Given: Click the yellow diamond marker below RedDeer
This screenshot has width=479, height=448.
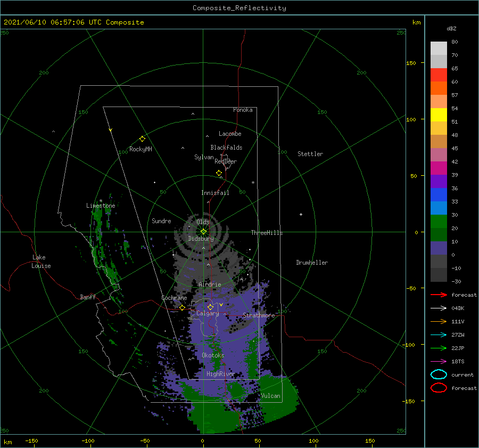Looking at the screenshot, I should (219, 173).
